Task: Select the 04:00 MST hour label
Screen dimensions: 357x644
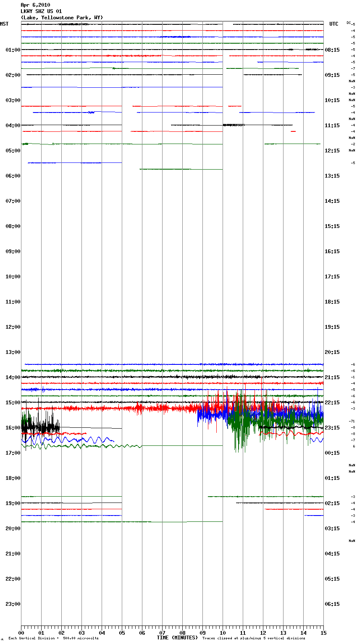Action: coord(13,126)
